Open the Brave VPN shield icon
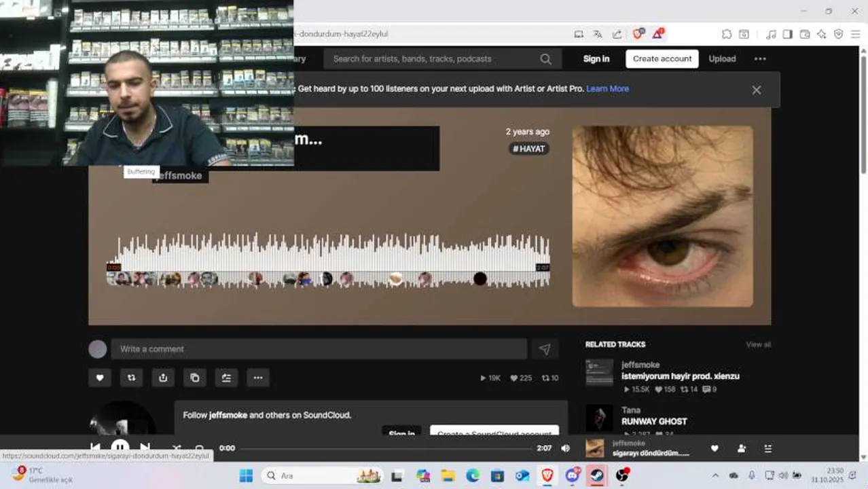 click(839, 34)
